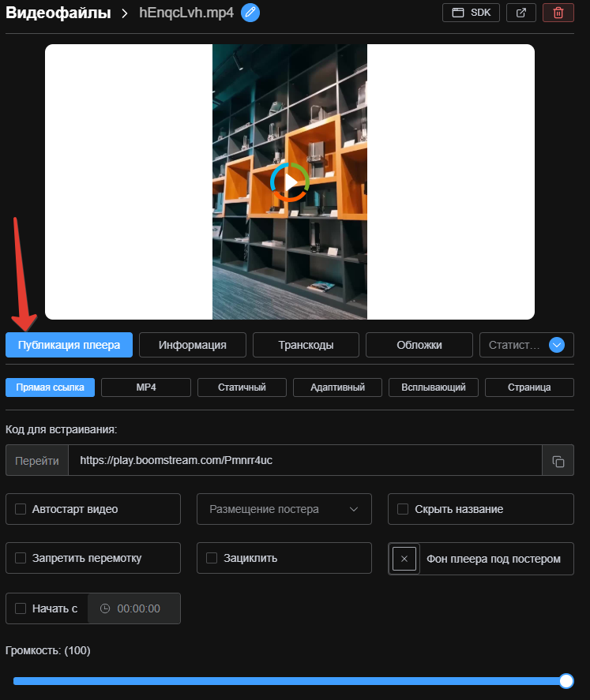Click the embed URL field
Screen dimensions: 590x700
coord(305,461)
